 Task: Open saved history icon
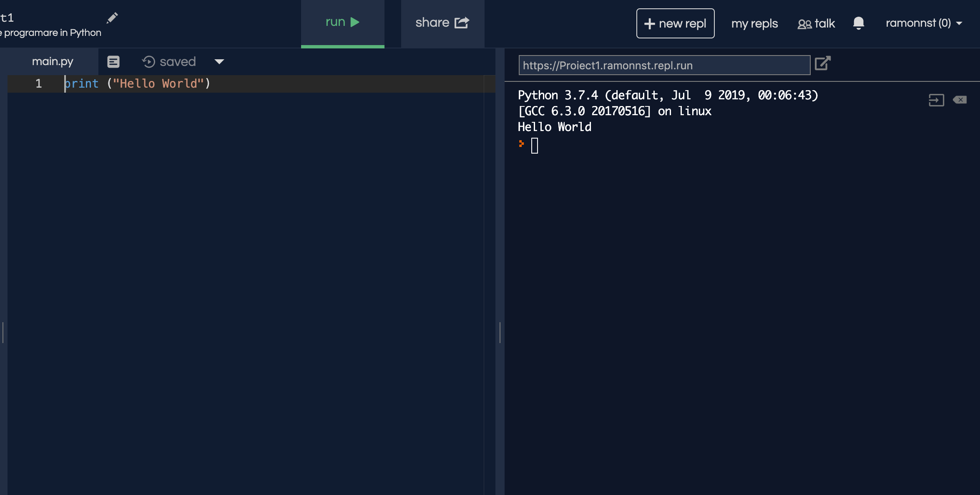[148, 62]
